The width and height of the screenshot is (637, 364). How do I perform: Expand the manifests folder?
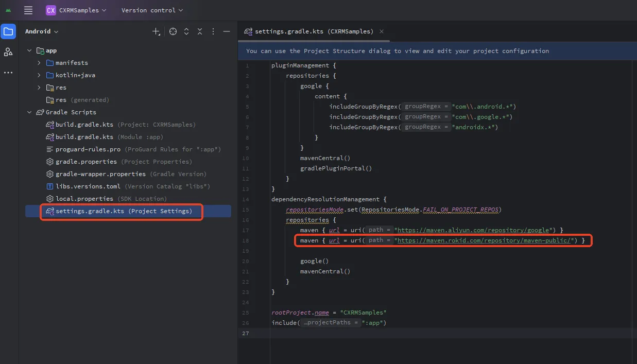(39, 63)
